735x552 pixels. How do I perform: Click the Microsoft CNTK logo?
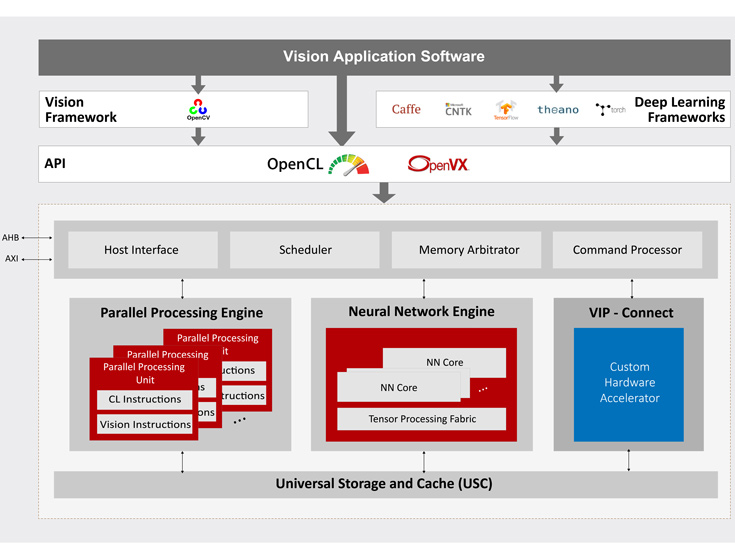pyautogui.click(x=458, y=109)
